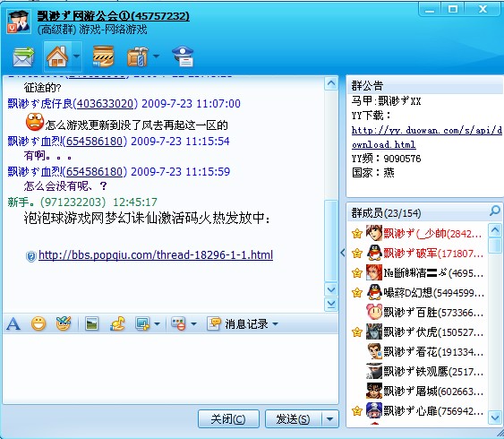Image resolution: width=504 pixels, height=439 pixels.
Task: Select the member whose number starts 4695
Action: tap(417, 273)
